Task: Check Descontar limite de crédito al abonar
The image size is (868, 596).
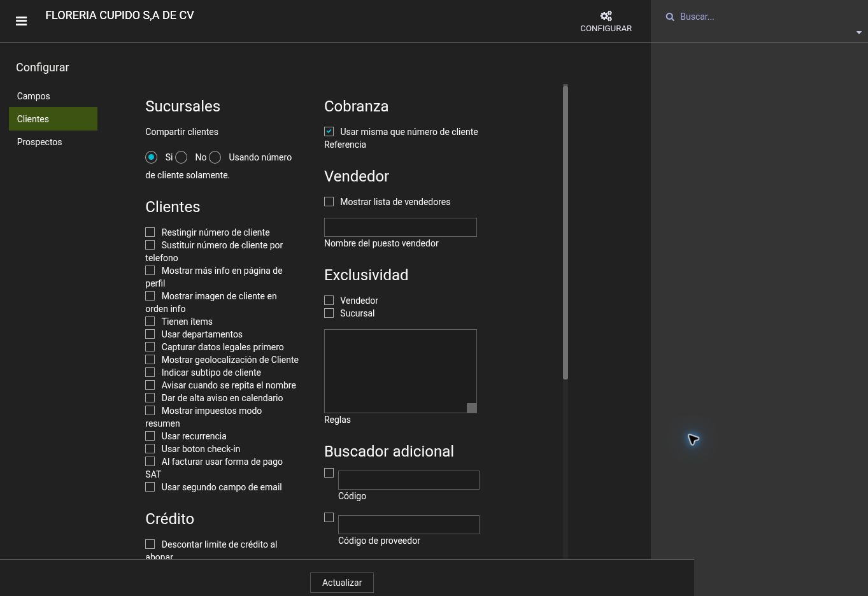Action: coord(150,544)
